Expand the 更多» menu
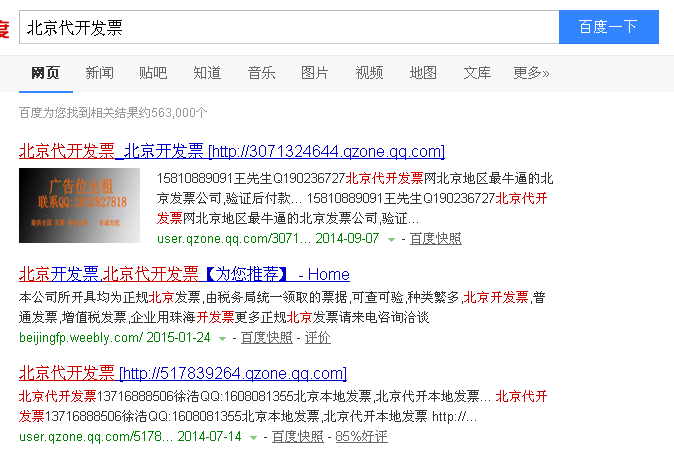Viewport: 674px width, 456px height. [531, 73]
